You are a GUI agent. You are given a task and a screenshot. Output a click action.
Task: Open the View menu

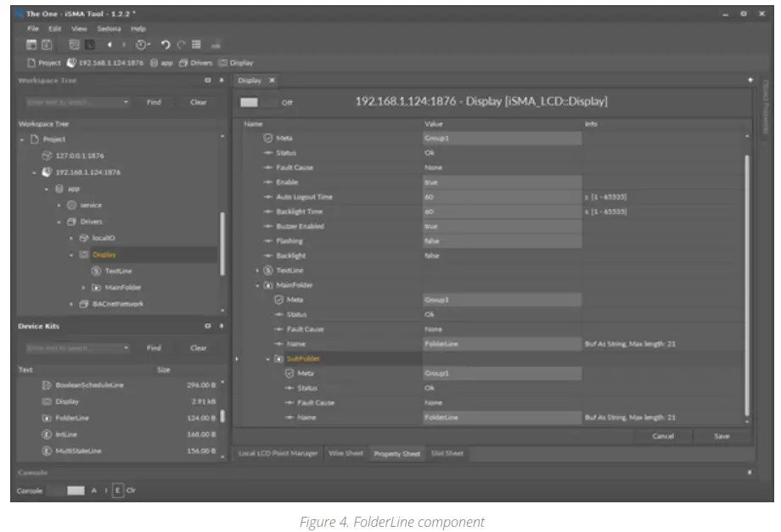tap(79, 29)
